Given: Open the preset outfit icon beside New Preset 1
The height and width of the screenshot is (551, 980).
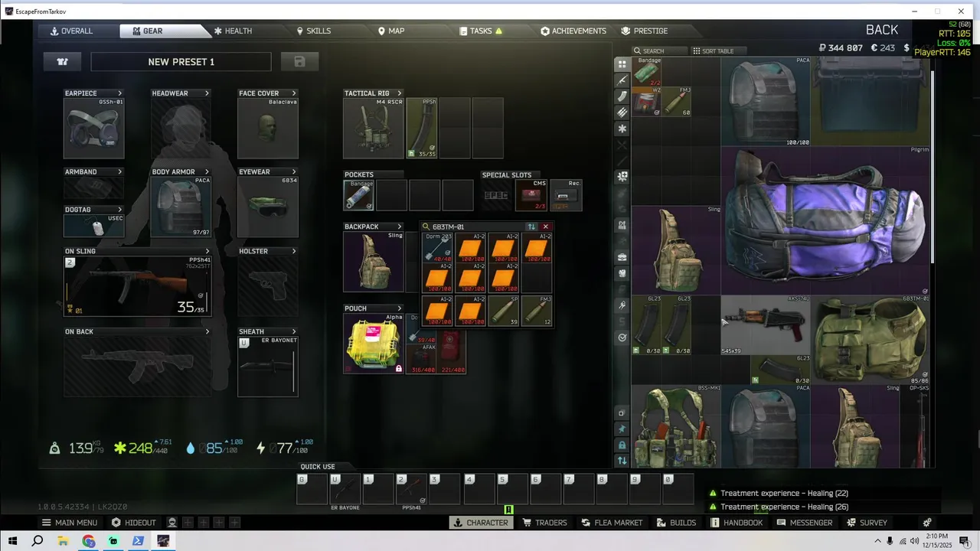Looking at the screenshot, I should [63, 62].
